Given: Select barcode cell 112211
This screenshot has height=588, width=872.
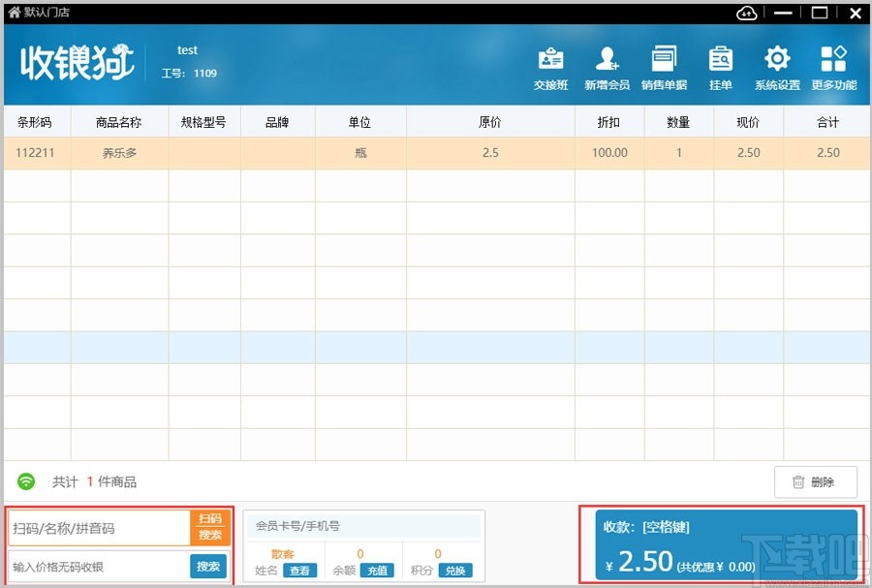Looking at the screenshot, I should click(35, 153).
